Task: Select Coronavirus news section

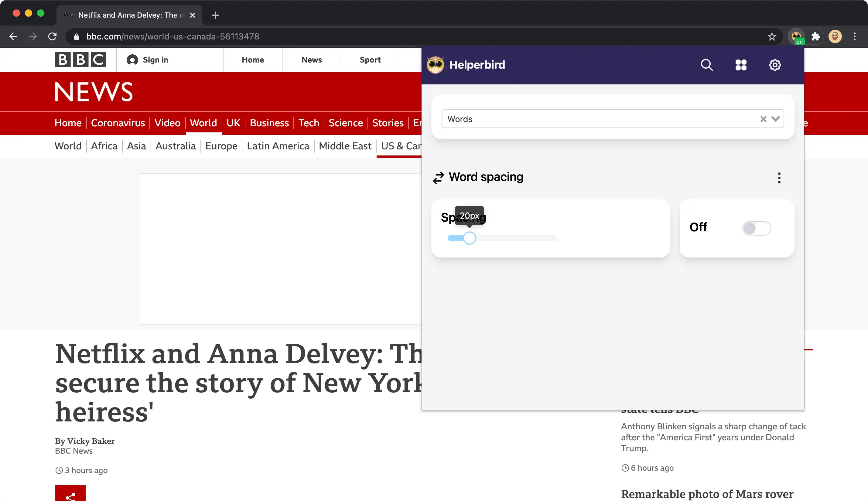Action: [x=118, y=123]
